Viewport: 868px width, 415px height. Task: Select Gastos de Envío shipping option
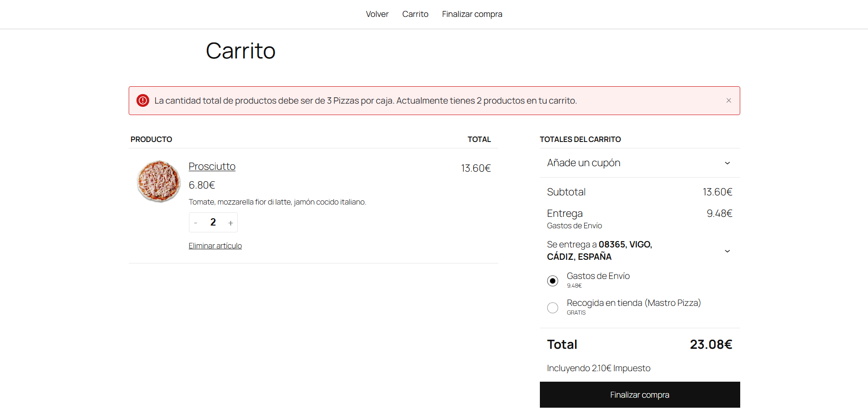(x=552, y=281)
